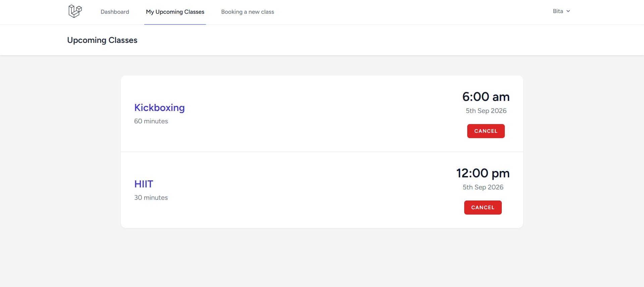644x287 pixels.
Task: Click the Kickboxing date 5th Sep 2026
Action: tap(486, 111)
